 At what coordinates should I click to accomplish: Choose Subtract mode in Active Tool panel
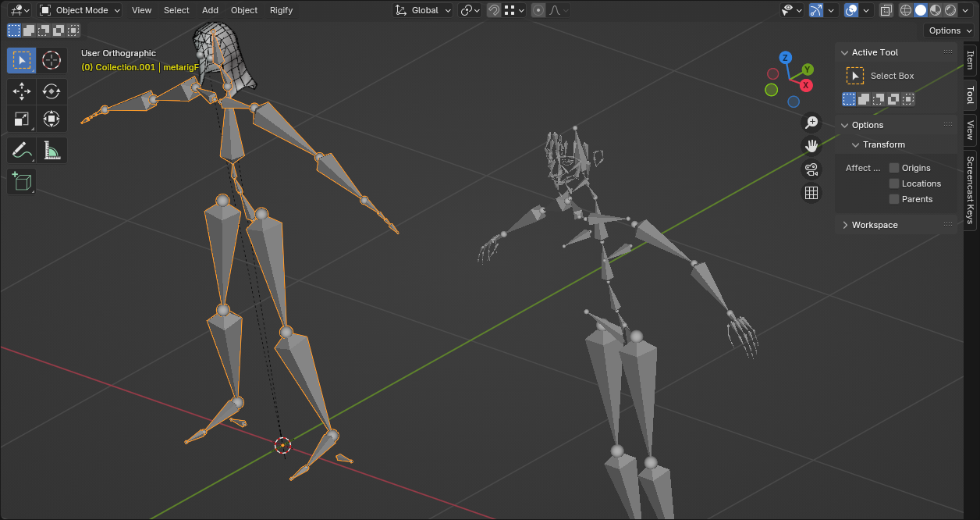coord(879,99)
